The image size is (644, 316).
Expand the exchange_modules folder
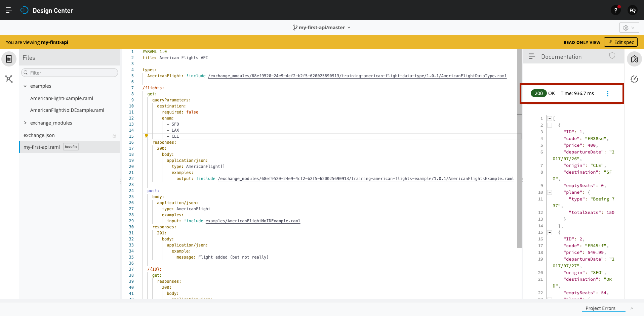tap(25, 123)
